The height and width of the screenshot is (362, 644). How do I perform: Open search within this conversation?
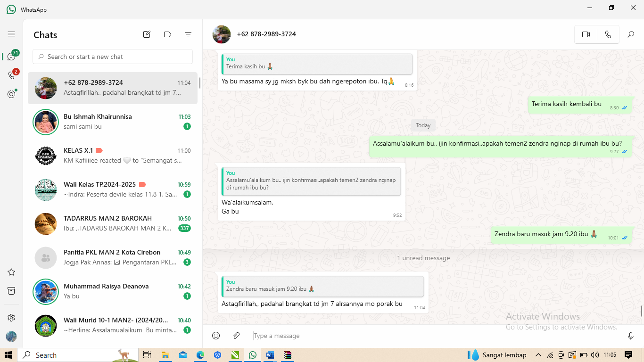(631, 34)
